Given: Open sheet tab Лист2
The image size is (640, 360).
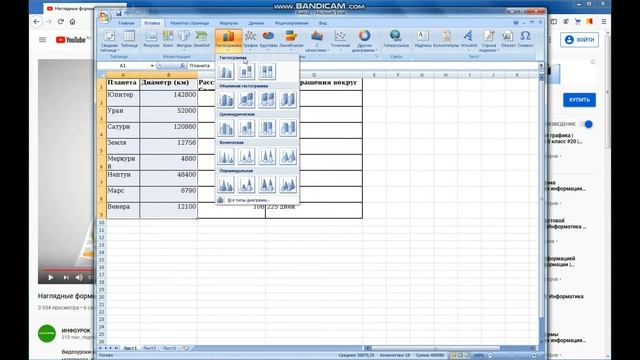Looking at the screenshot, I should pos(150,348).
